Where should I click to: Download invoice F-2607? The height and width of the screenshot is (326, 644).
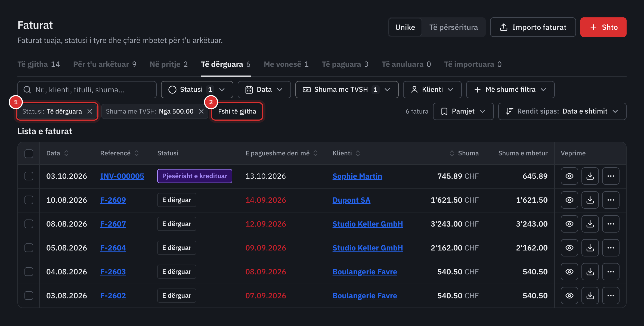pyautogui.click(x=590, y=224)
